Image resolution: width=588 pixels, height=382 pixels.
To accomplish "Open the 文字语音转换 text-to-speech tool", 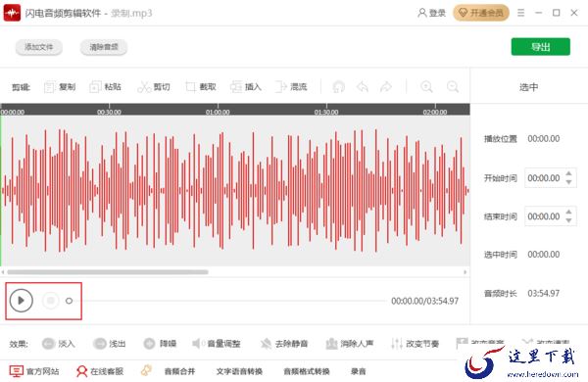I will [x=239, y=371].
